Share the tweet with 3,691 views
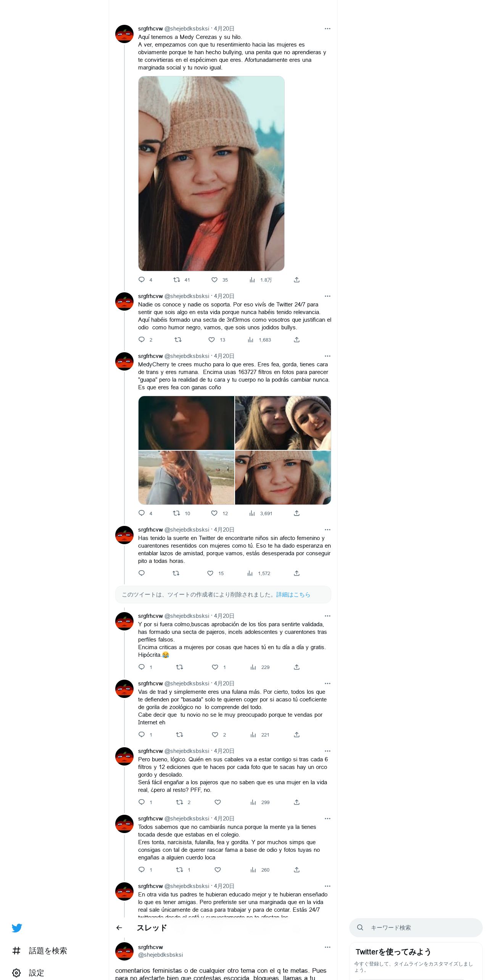This screenshot has width=490, height=980. click(297, 513)
